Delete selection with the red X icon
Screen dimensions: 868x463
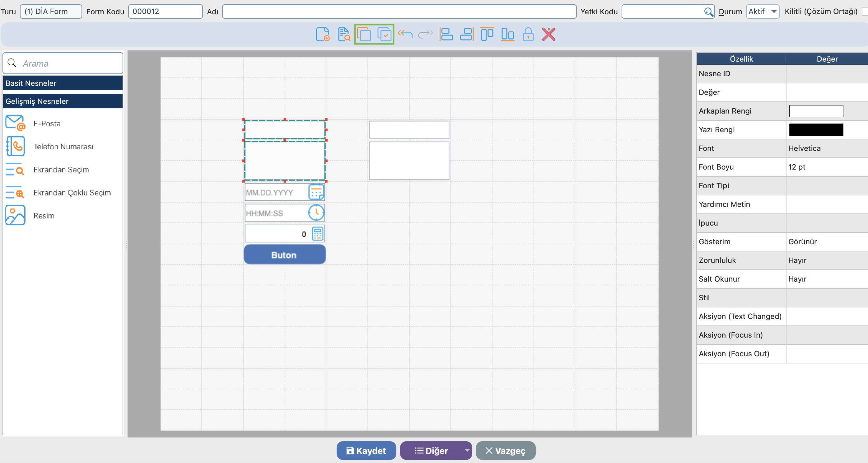point(548,34)
